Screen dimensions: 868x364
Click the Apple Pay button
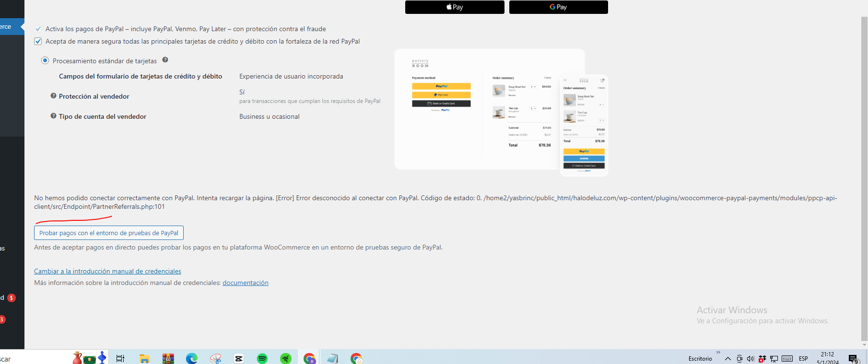point(455,7)
